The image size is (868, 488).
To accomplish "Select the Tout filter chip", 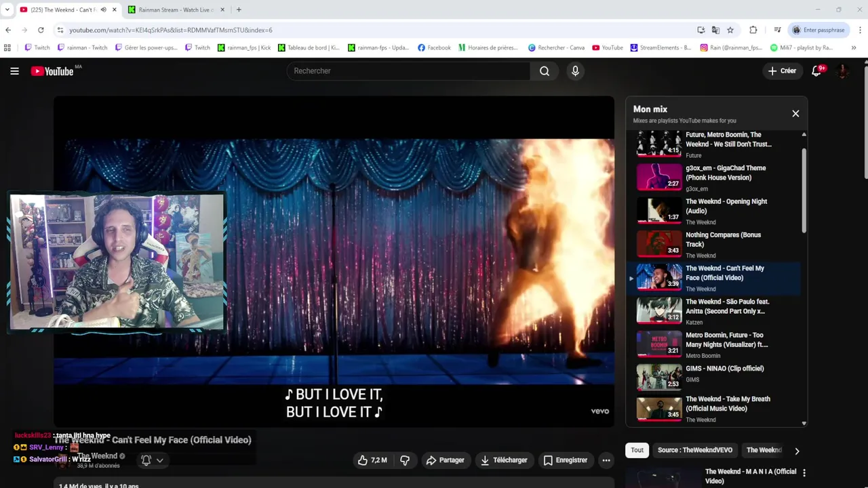I will click(637, 450).
